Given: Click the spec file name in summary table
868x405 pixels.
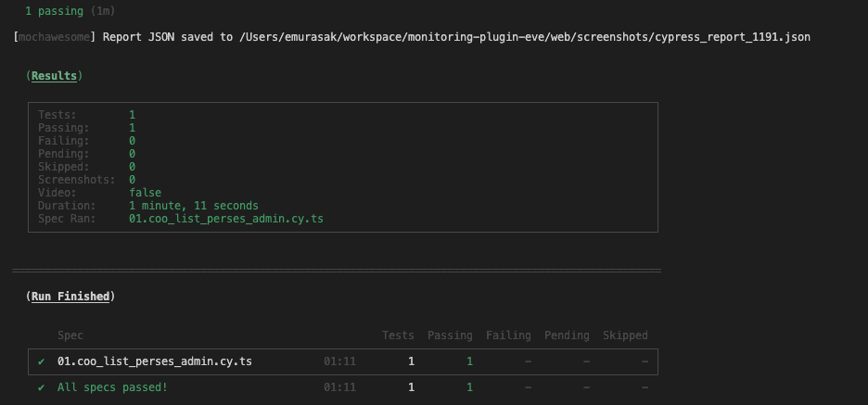Looking at the screenshot, I should click(x=154, y=361).
